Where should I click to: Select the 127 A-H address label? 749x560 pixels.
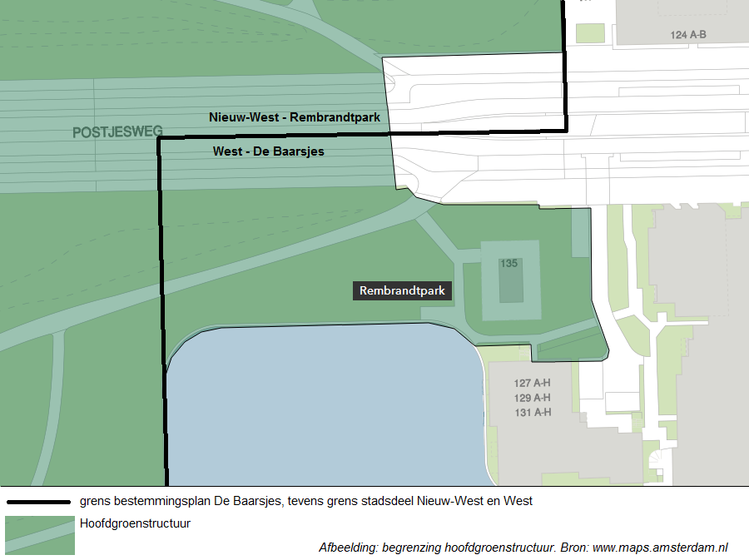[x=533, y=383]
